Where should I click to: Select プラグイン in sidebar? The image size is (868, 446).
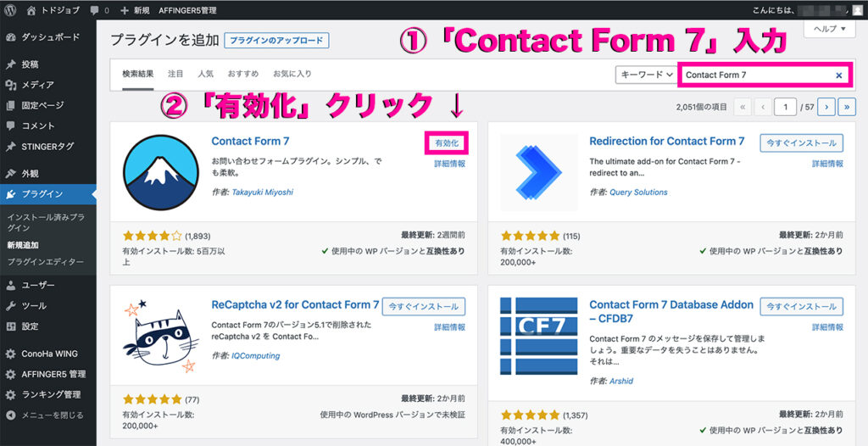click(x=48, y=194)
